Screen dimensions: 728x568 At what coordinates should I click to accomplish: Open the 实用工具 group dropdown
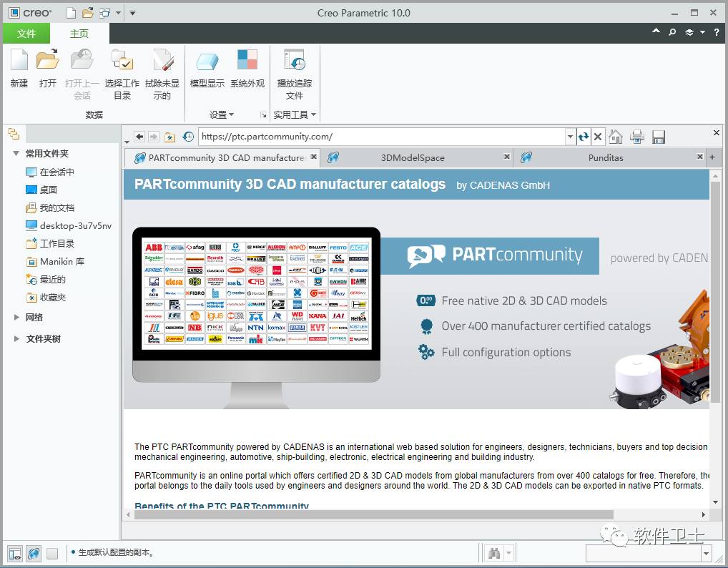coord(295,114)
